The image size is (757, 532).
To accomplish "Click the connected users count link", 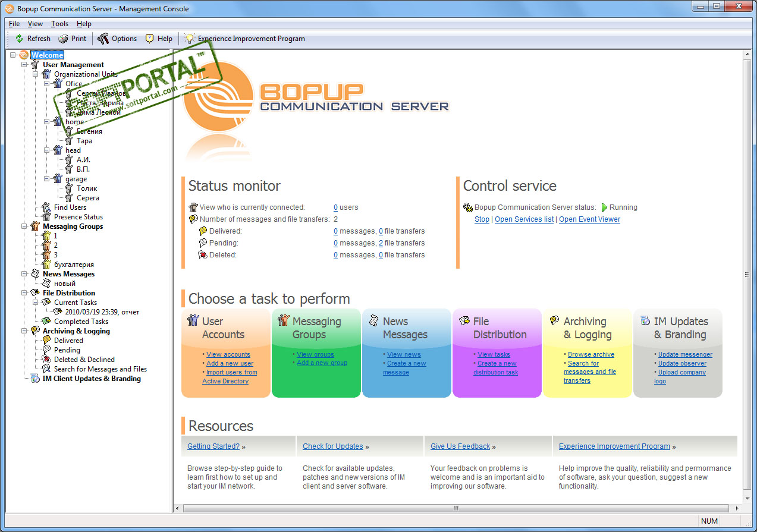I will [x=335, y=207].
